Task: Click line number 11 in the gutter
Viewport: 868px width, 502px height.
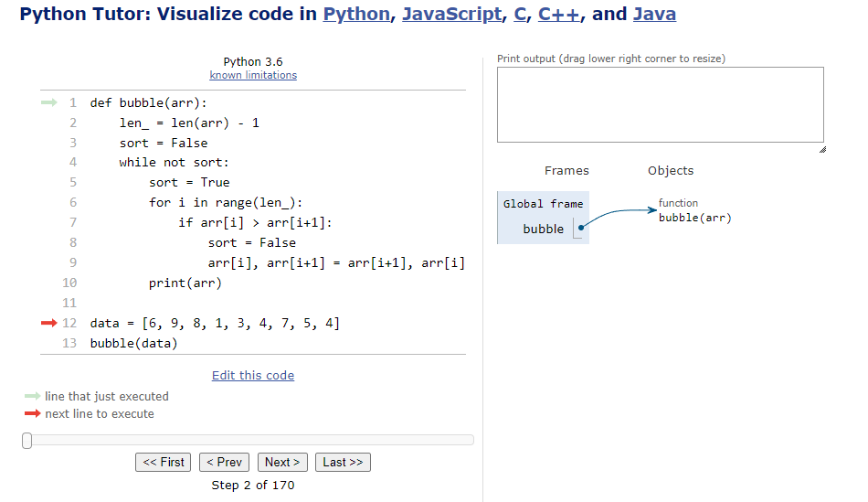Action: click(69, 303)
